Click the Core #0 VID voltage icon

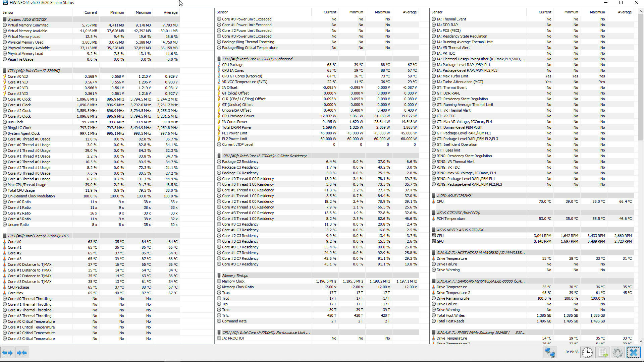5,76
